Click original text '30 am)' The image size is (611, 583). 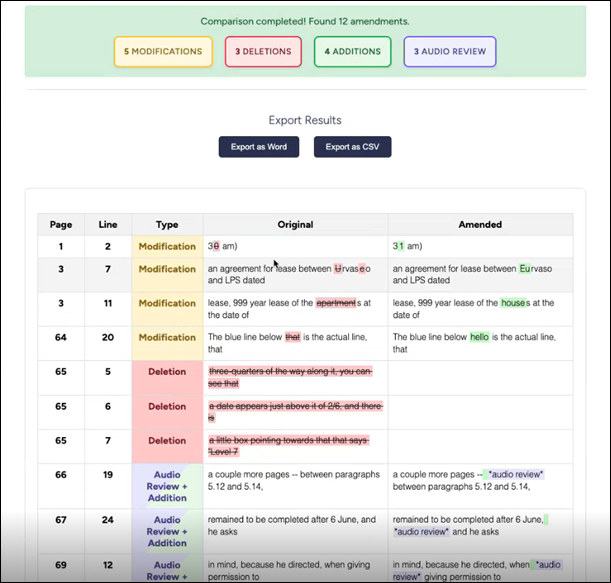click(223, 246)
